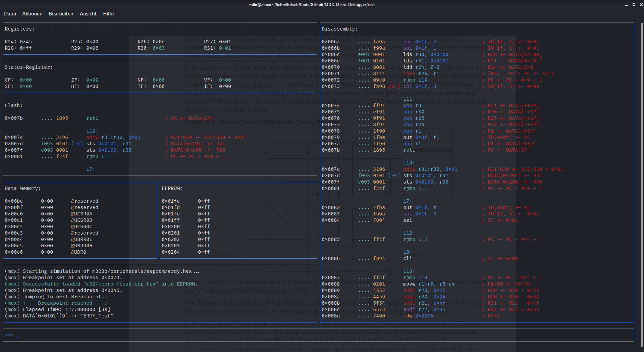This screenshot has height=352, width=644.
Task: Open the Ansicht menu
Action: (88, 14)
